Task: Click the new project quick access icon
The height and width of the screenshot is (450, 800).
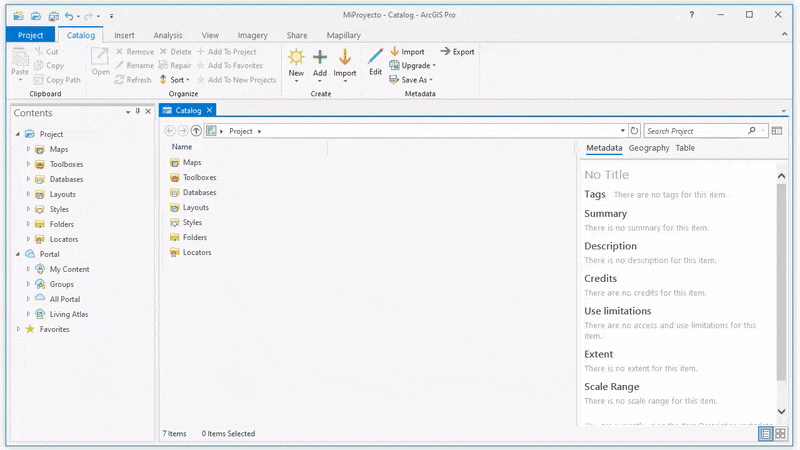Action: (x=18, y=16)
